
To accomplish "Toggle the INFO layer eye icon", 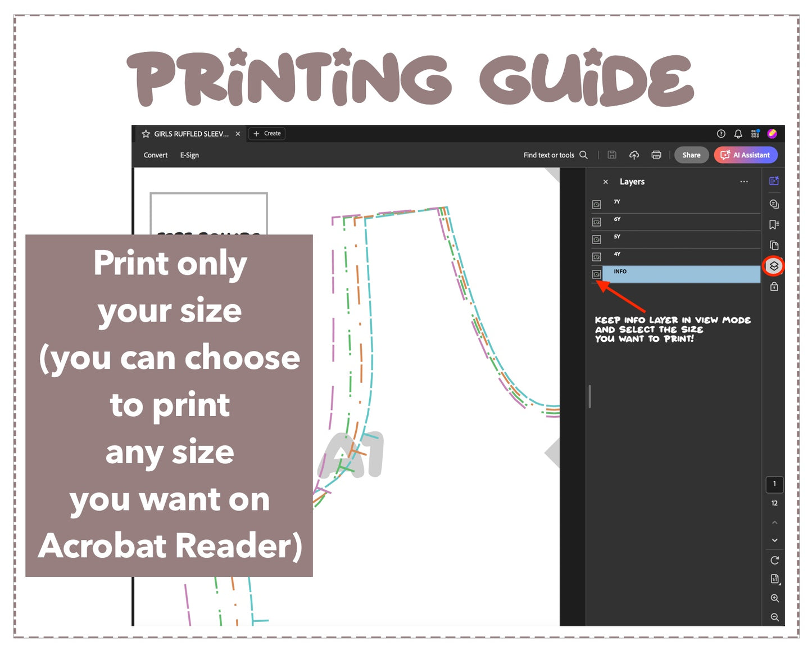I will coord(597,274).
